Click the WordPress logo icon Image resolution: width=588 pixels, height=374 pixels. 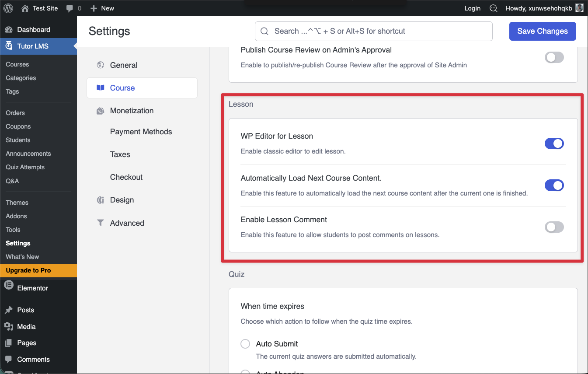point(9,8)
